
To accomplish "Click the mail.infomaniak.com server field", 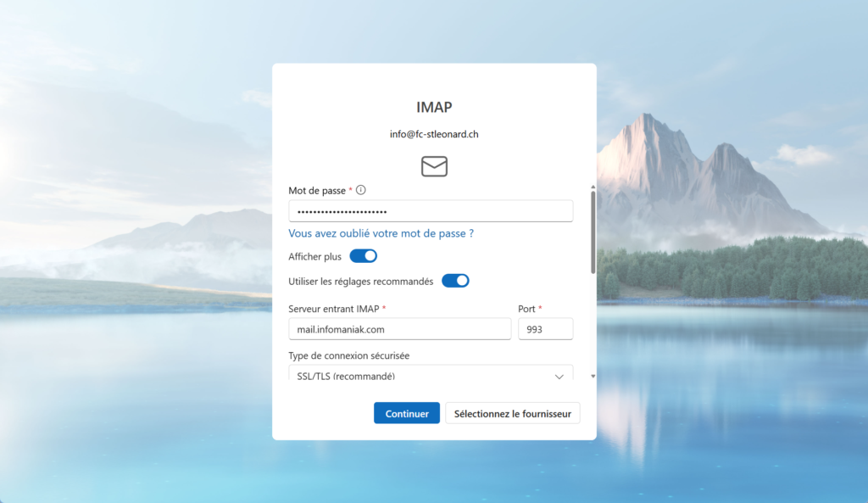I will click(x=399, y=329).
